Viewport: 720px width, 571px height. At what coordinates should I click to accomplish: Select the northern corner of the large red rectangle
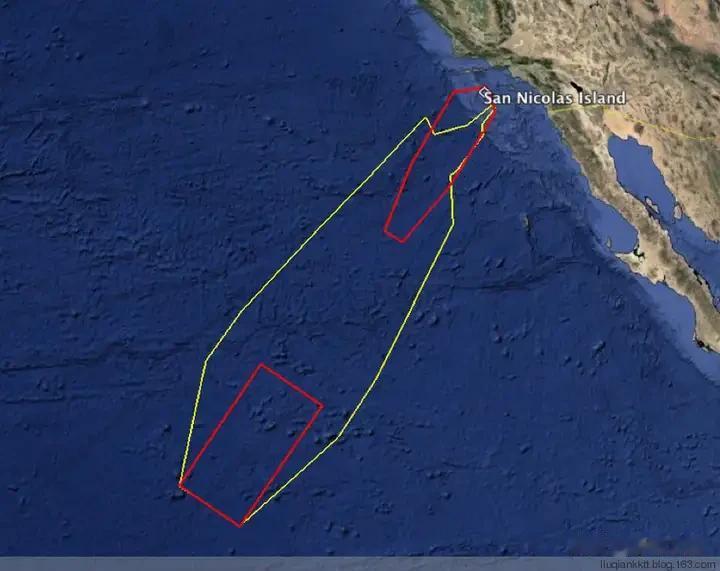pyautogui.click(x=261, y=365)
